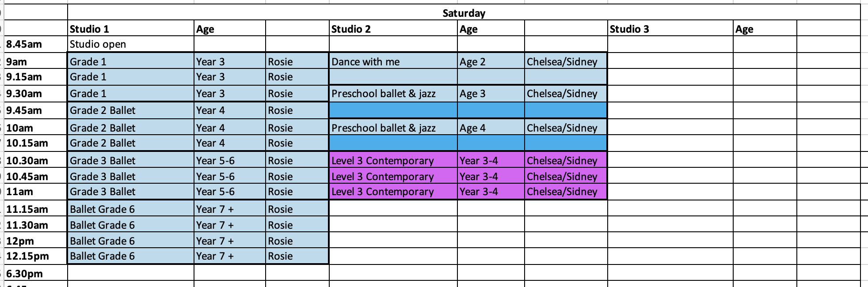Click the Studio 1 column header cell
This screenshot has width=868, height=287.
click(x=131, y=28)
